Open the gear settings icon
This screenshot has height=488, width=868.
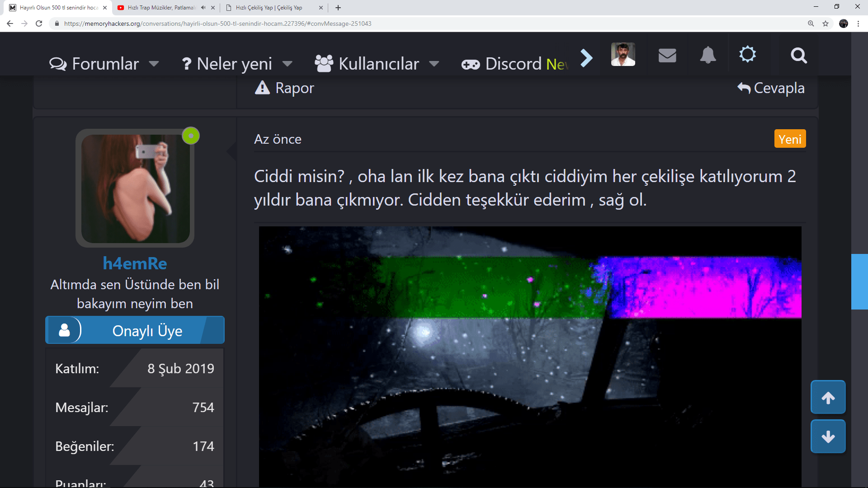747,54
